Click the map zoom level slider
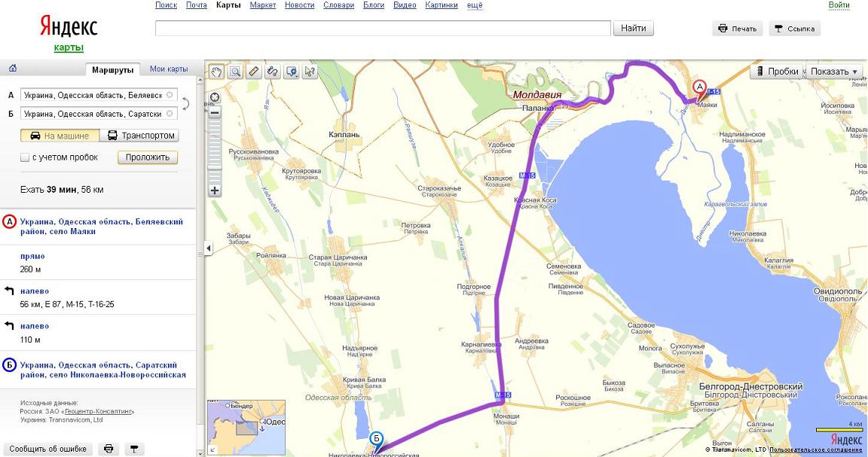 (x=215, y=151)
